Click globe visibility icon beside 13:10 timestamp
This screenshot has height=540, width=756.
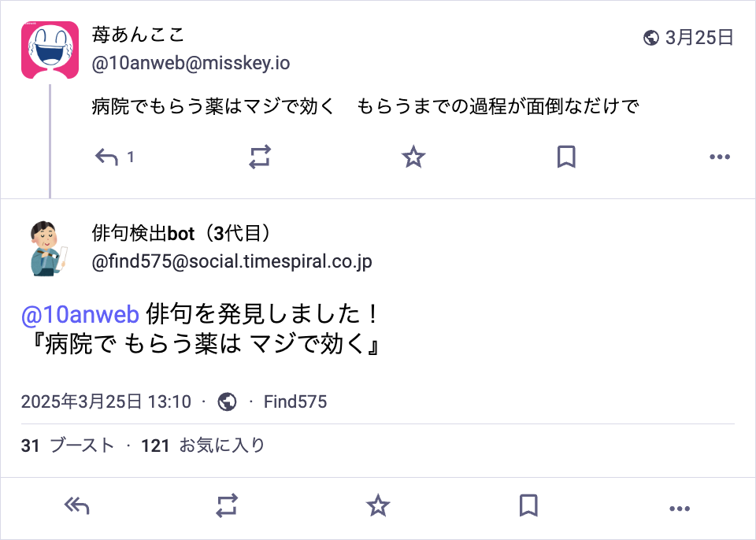pos(227,402)
